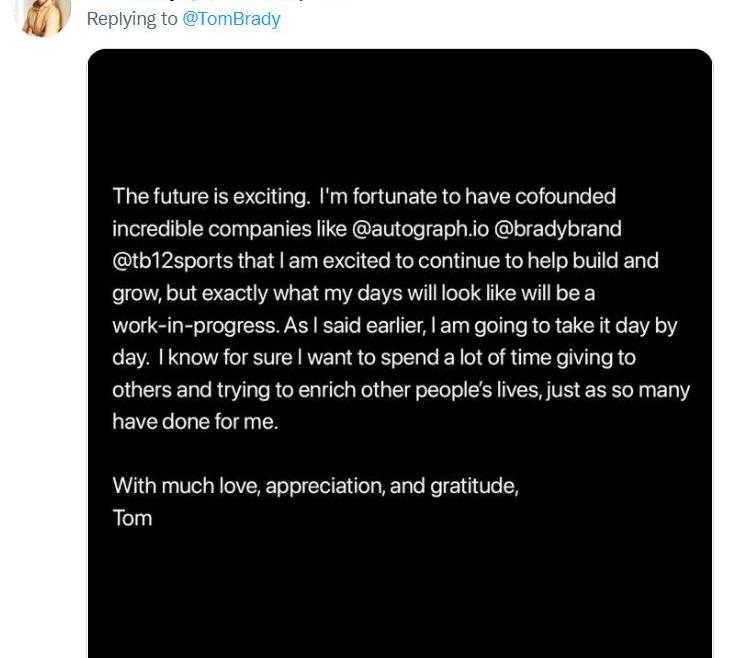Image resolution: width=734 pixels, height=658 pixels.
Task: Click the @bradybrand mention in the image
Action: click(558, 229)
